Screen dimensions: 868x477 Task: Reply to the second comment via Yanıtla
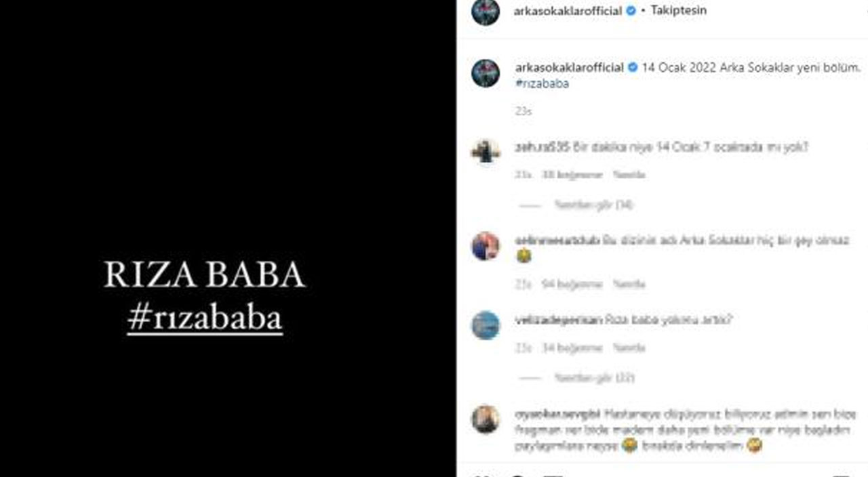coord(629,285)
